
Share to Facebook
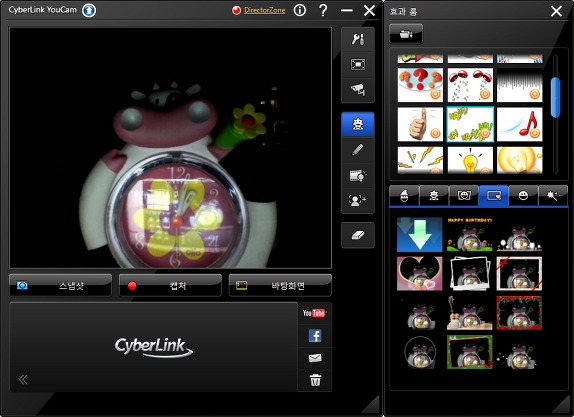[315, 335]
